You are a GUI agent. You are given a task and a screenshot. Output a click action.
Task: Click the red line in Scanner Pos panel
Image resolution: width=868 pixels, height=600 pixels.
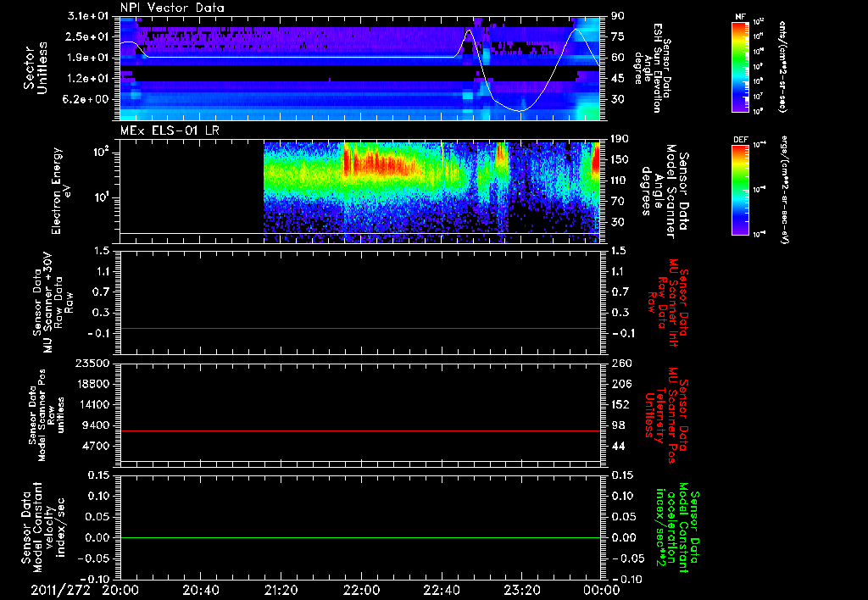pos(359,431)
